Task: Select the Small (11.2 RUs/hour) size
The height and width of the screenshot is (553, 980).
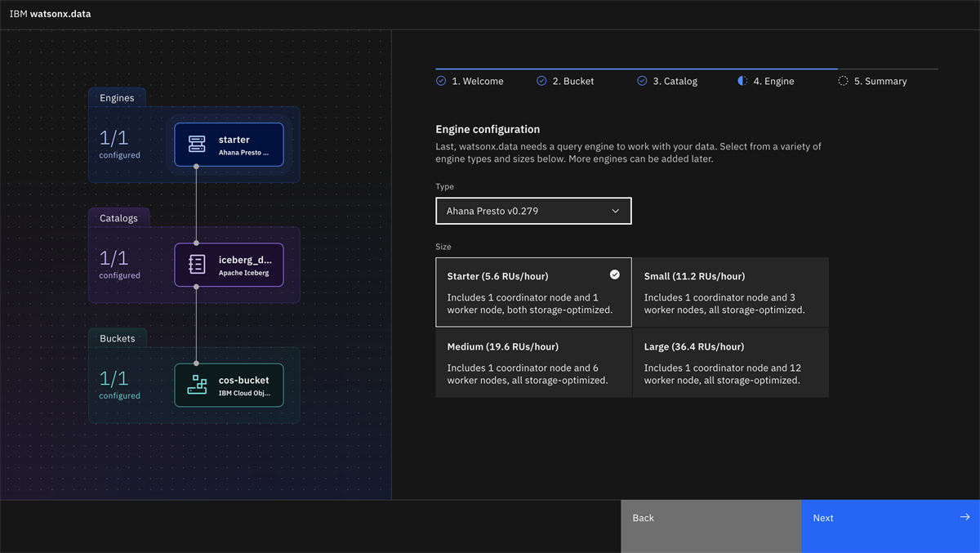Action: point(730,292)
